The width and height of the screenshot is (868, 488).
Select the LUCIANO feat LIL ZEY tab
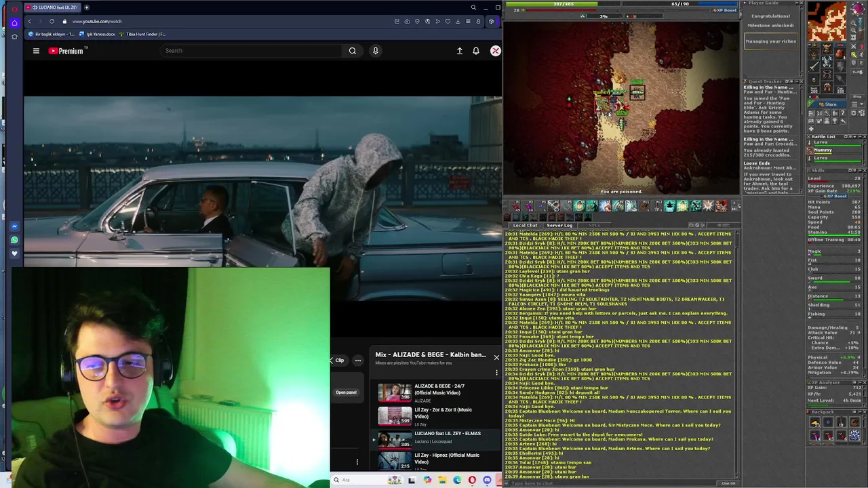[x=54, y=7]
